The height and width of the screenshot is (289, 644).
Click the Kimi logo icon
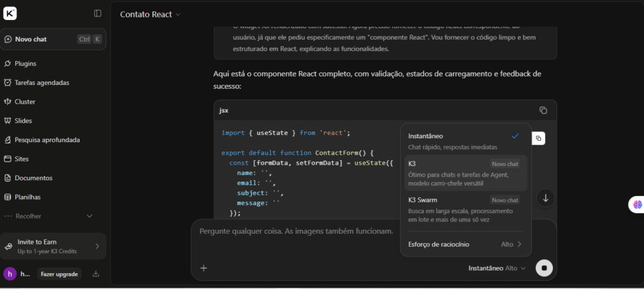coord(10,14)
